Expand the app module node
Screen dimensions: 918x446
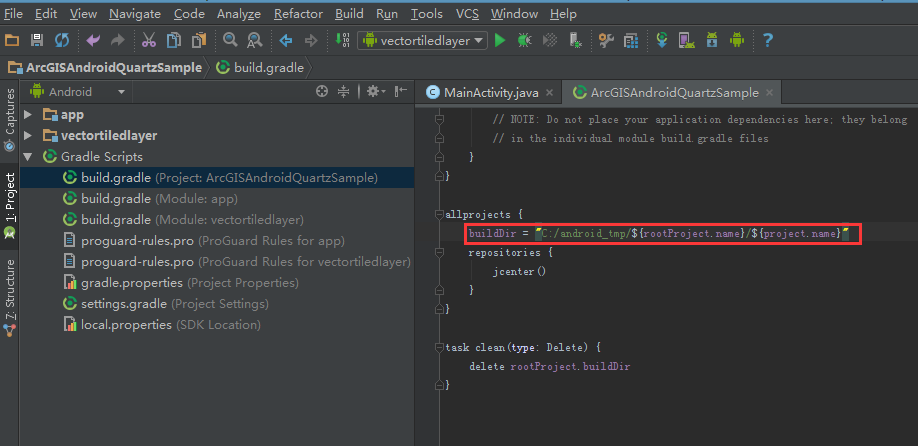[28, 115]
